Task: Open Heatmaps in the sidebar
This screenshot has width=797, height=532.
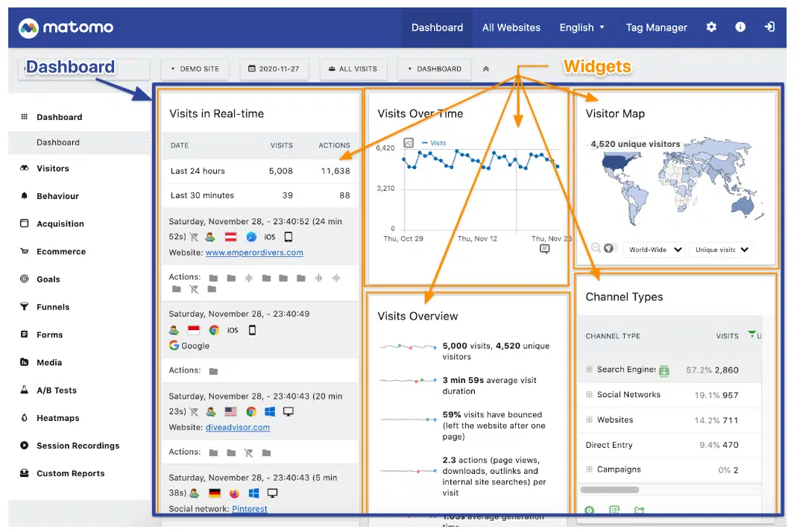Action: (x=57, y=418)
